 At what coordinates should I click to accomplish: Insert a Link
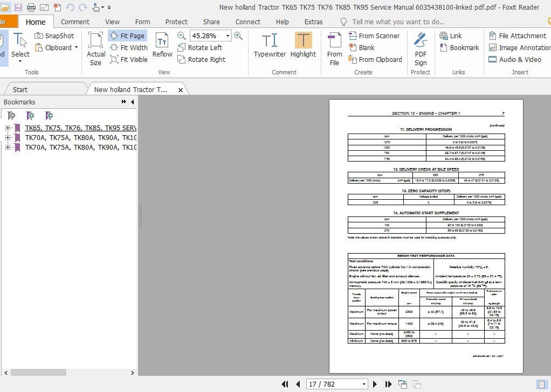pos(451,36)
